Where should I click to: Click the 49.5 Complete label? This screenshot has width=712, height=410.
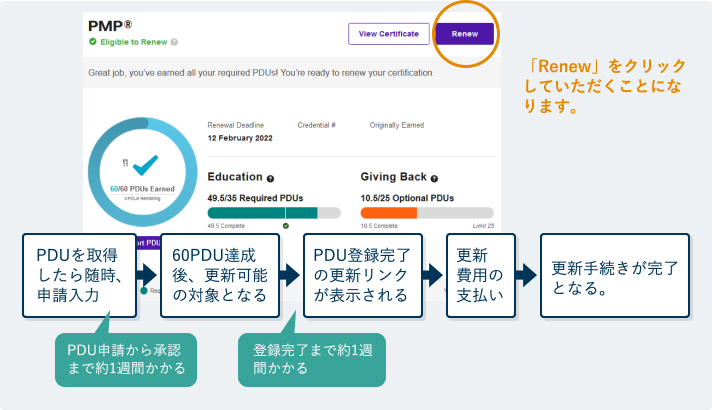coord(226,226)
